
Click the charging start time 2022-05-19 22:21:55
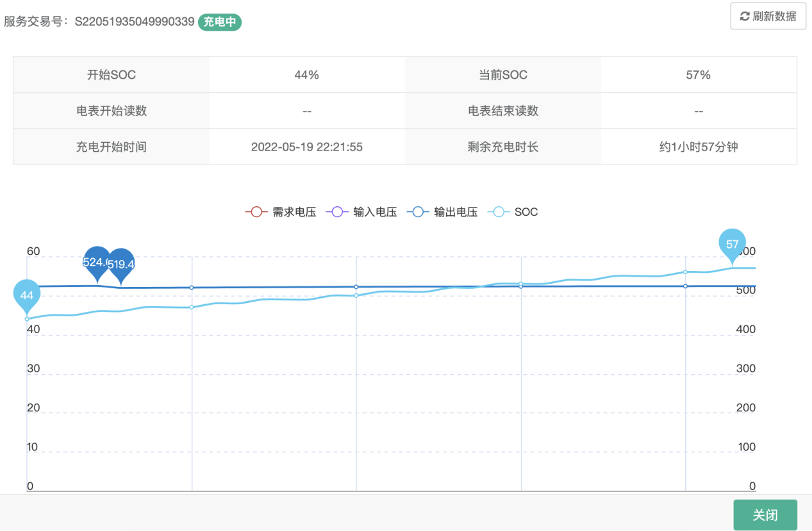pos(306,147)
